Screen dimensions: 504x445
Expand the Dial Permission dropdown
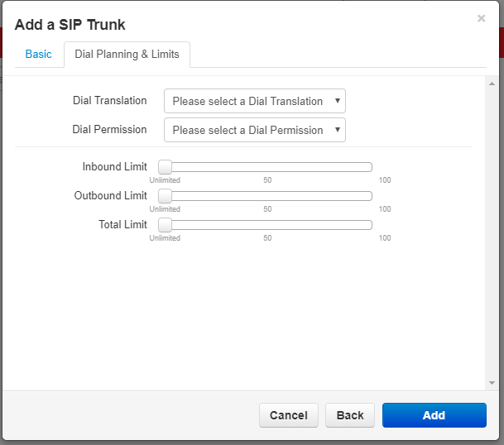click(x=254, y=130)
